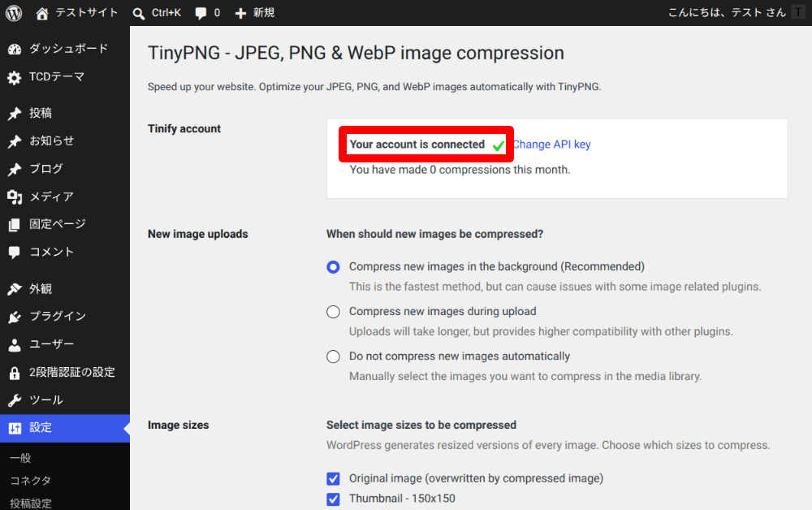The image size is (812, 510).
Task: Click the ダッシュボード gauge icon
Action: coord(15,50)
